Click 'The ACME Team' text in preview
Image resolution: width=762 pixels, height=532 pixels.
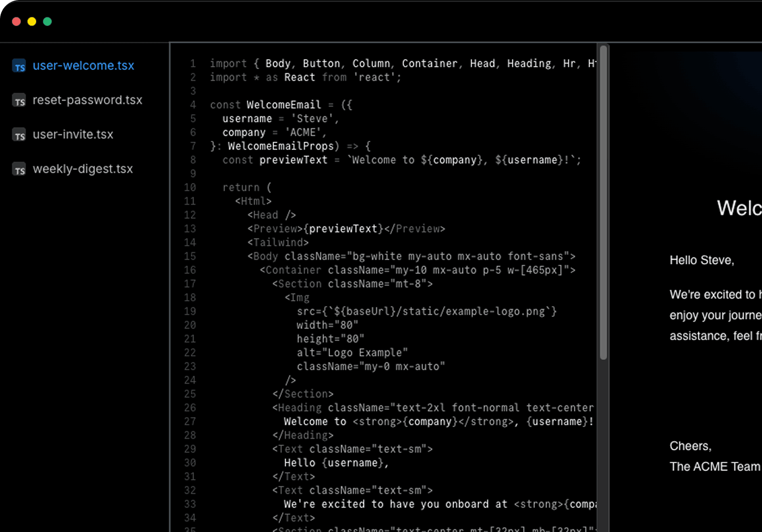pyautogui.click(x=714, y=467)
